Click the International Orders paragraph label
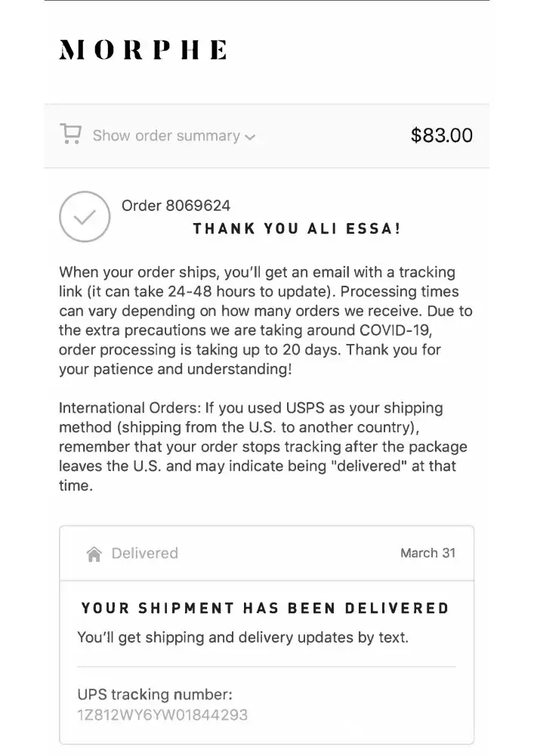 (x=130, y=408)
